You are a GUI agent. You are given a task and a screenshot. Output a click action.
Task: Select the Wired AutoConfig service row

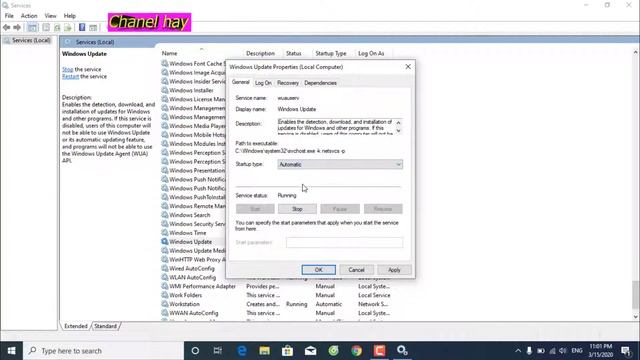[193, 268]
